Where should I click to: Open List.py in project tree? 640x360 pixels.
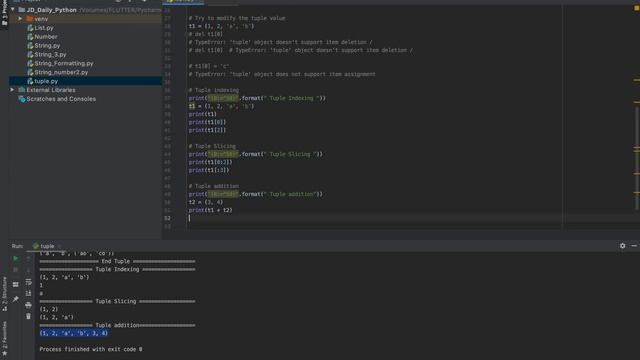tap(44, 28)
